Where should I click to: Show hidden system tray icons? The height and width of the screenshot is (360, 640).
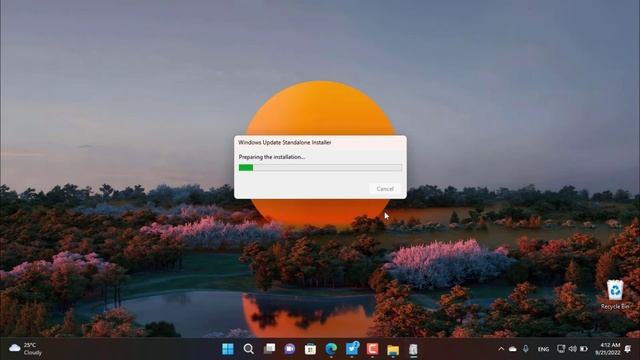pos(501,349)
